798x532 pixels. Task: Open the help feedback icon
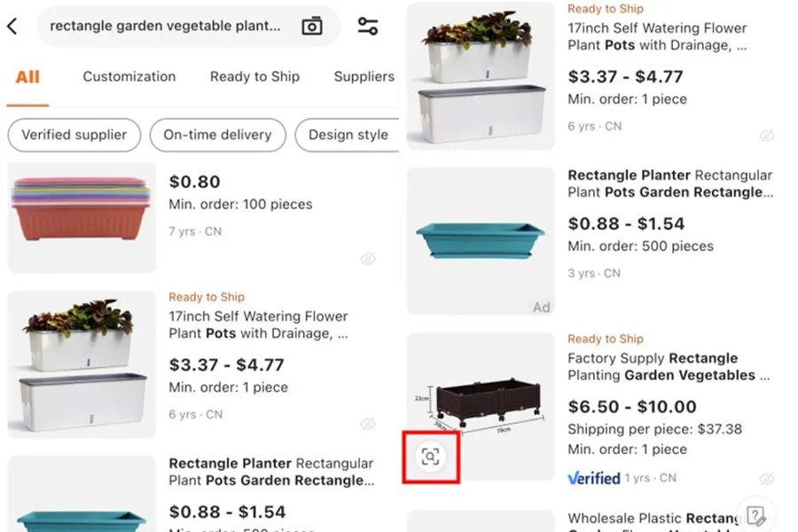tap(756, 515)
